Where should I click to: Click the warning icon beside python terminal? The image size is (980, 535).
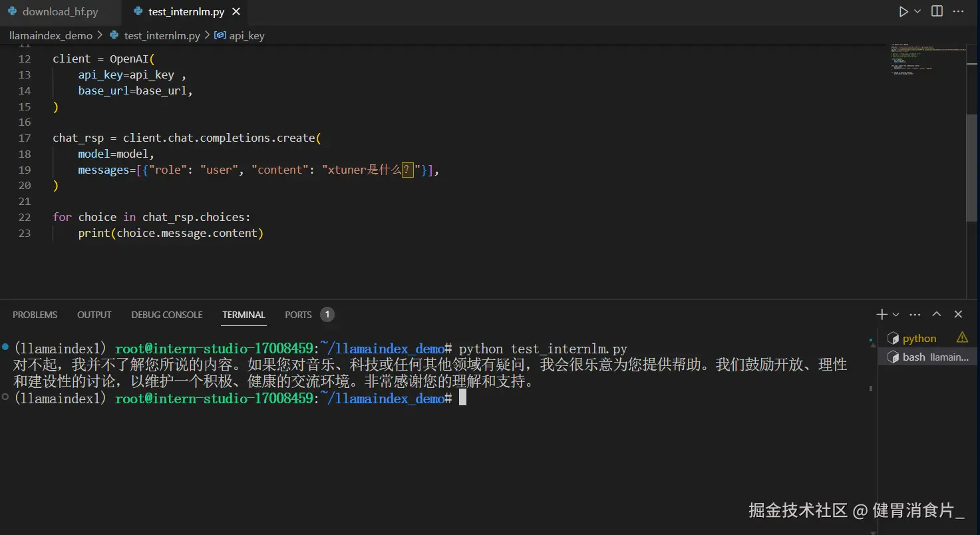[962, 337]
